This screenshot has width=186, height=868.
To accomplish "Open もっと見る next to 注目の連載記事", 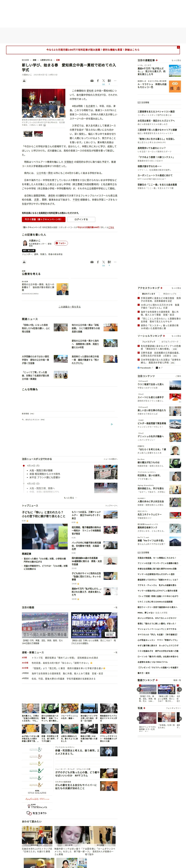I will coord(176,60).
